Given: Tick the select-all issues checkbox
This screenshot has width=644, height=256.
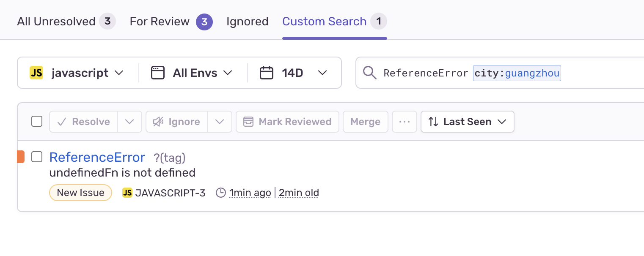Looking at the screenshot, I should point(37,122).
